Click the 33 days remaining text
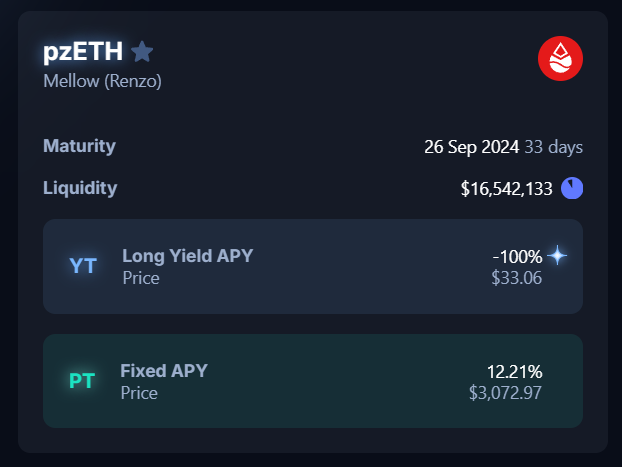 [x=554, y=147]
